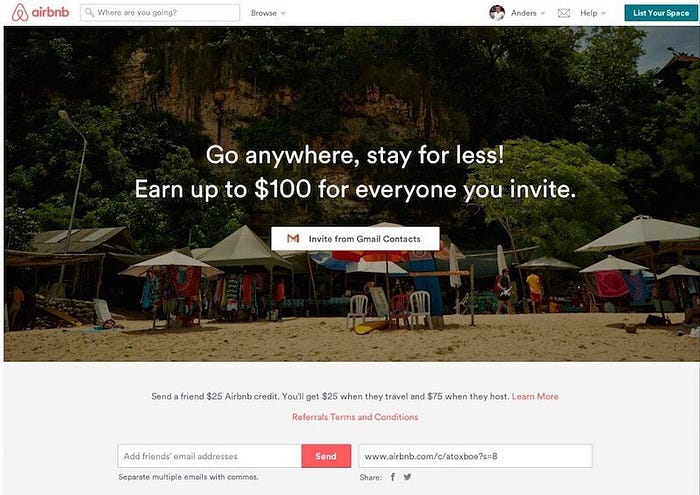This screenshot has height=495, width=700.
Task: Open the Learn More link
Action: [x=535, y=396]
